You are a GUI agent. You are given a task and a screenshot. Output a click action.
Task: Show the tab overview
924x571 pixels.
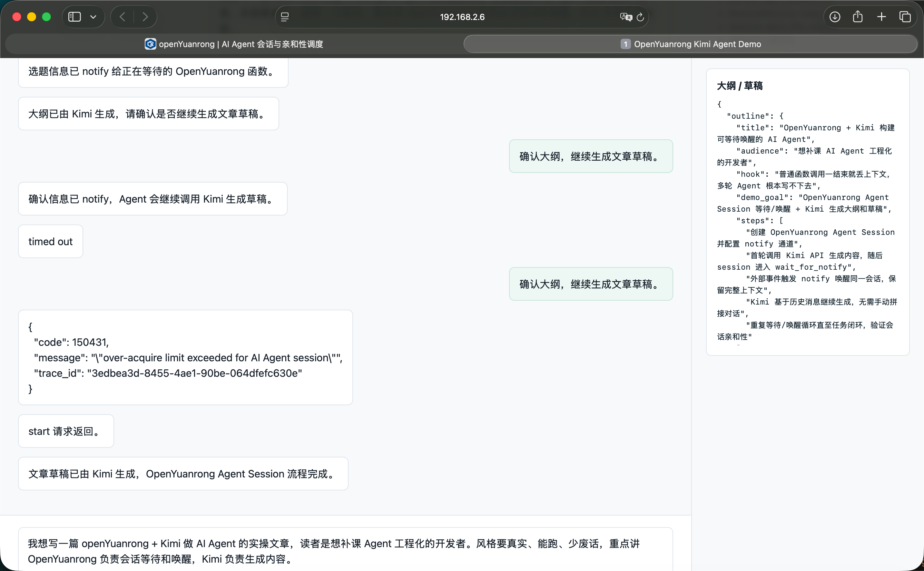[905, 17]
